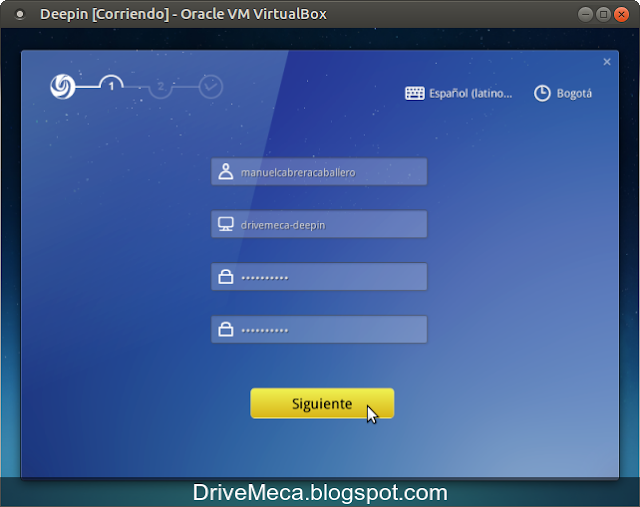Minimize the VirtualBox window
Viewport: 640px width, 507px height.
tap(585, 15)
